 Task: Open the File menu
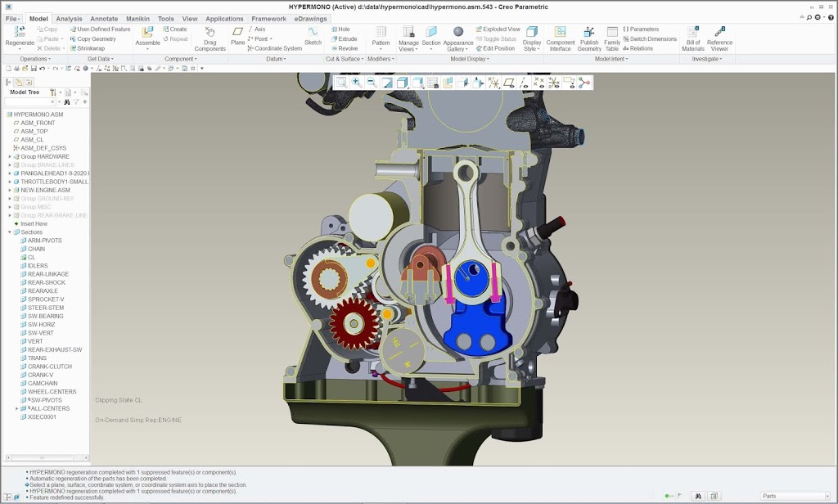click(x=12, y=18)
